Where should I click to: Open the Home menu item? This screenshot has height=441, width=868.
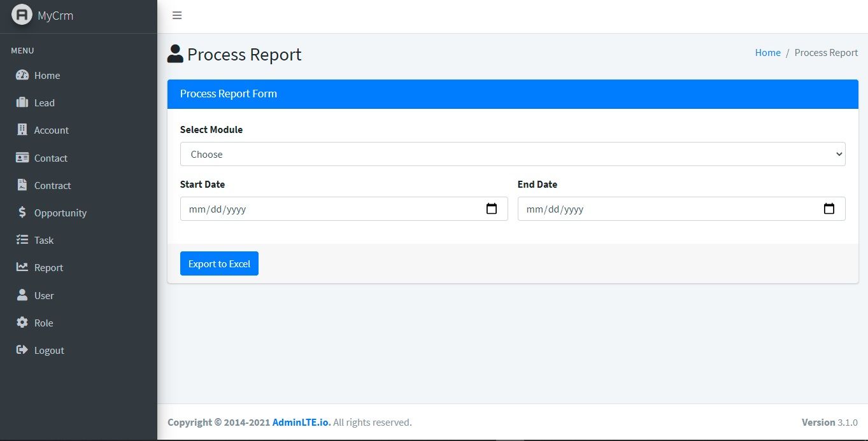[x=78, y=75]
